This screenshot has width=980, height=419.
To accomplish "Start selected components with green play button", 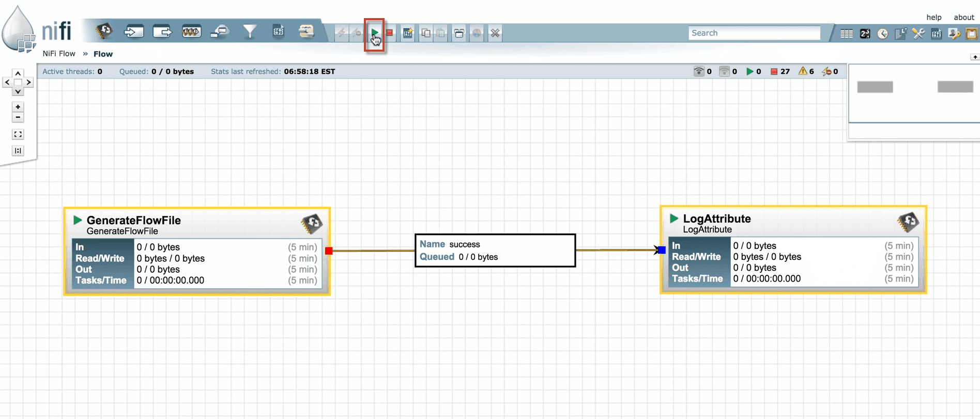I will [x=374, y=33].
